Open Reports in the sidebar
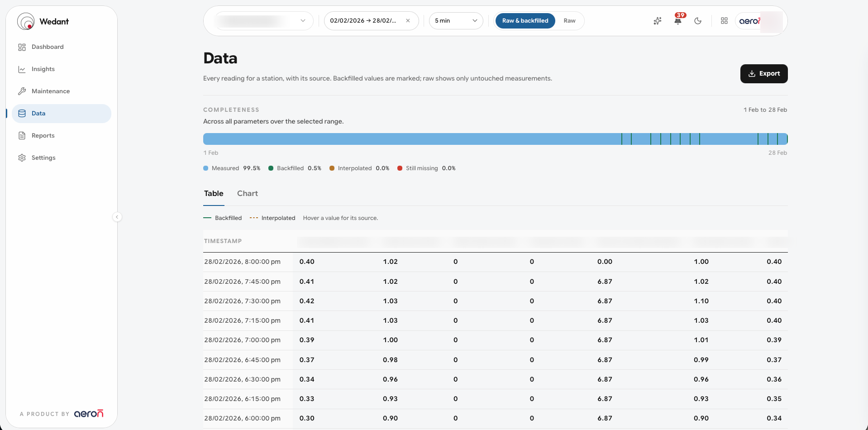 (61, 136)
